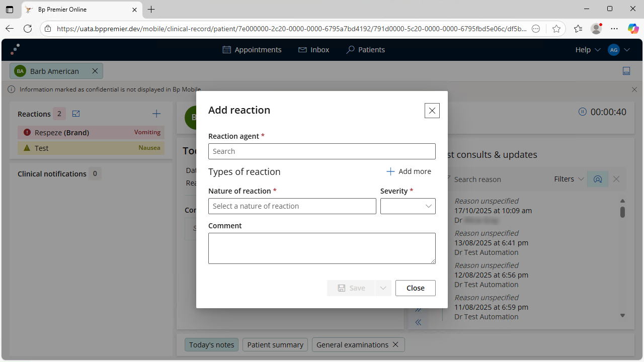This screenshot has width=644, height=362.
Task: Open the patient record panel icon
Action: pyautogui.click(x=626, y=71)
